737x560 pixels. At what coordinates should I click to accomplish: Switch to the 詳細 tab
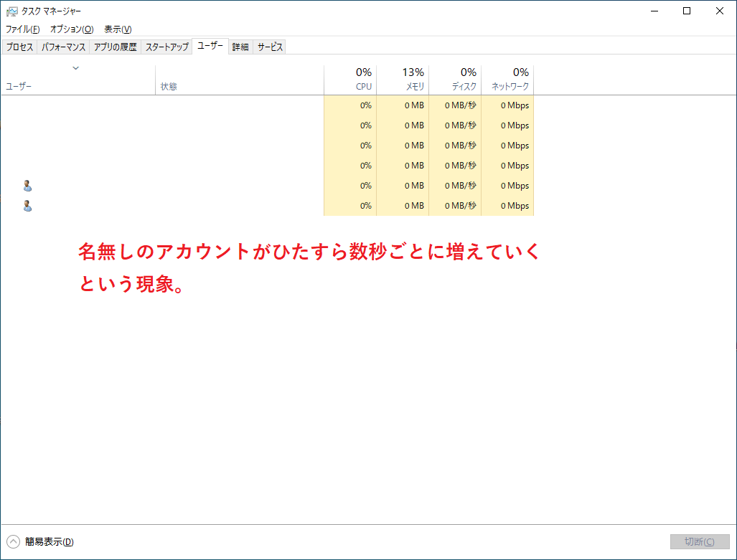pos(240,47)
